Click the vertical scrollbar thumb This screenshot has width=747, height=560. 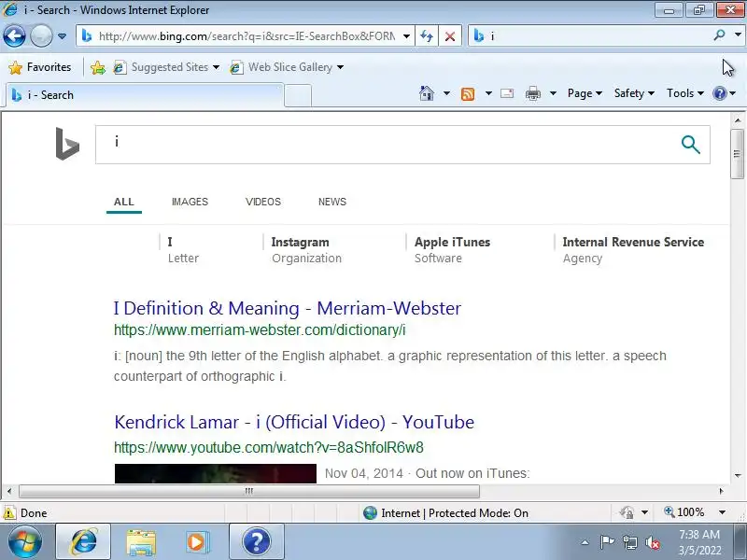[x=737, y=153]
